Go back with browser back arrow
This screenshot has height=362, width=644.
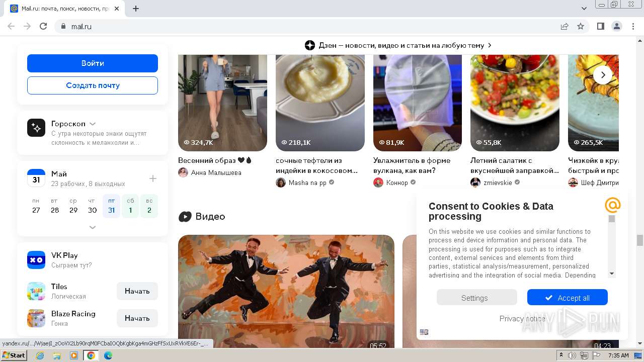tap(11, 26)
